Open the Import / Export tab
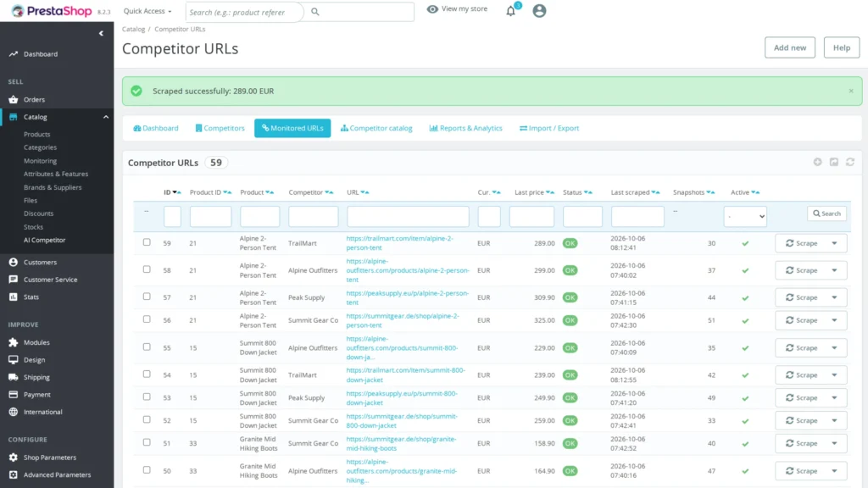Viewport: 868px width, 488px height. pyautogui.click(x=549, y=128)
